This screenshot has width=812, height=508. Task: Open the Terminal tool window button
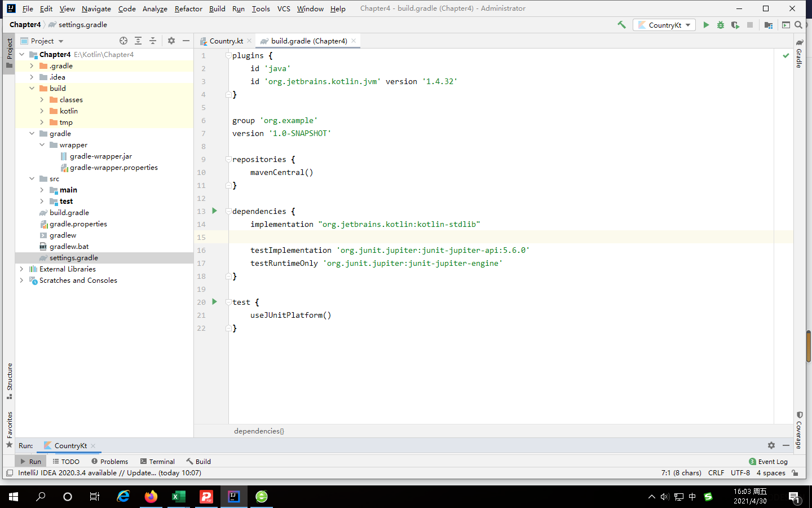coord(158,461)
